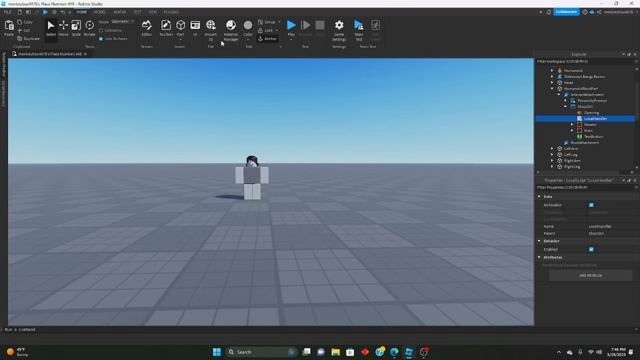This screenshot has height=360, width=640.
Task: Collapse the Behavior section in Properties
Action: click(539, 241)
